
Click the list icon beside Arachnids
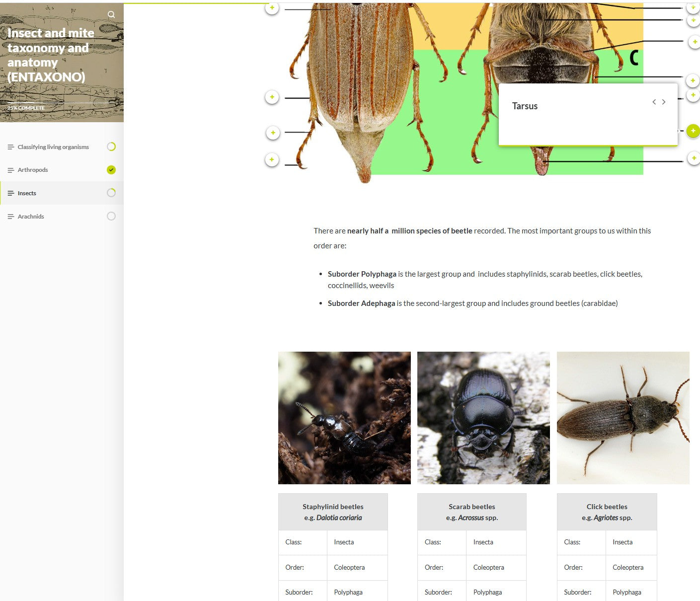tap(10, 216)
